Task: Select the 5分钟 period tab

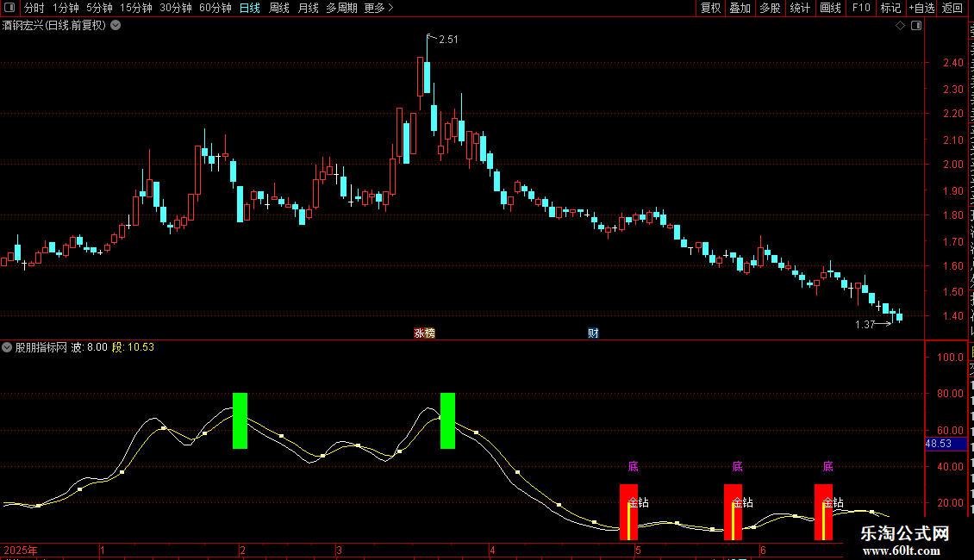Action: coord(99,8)
